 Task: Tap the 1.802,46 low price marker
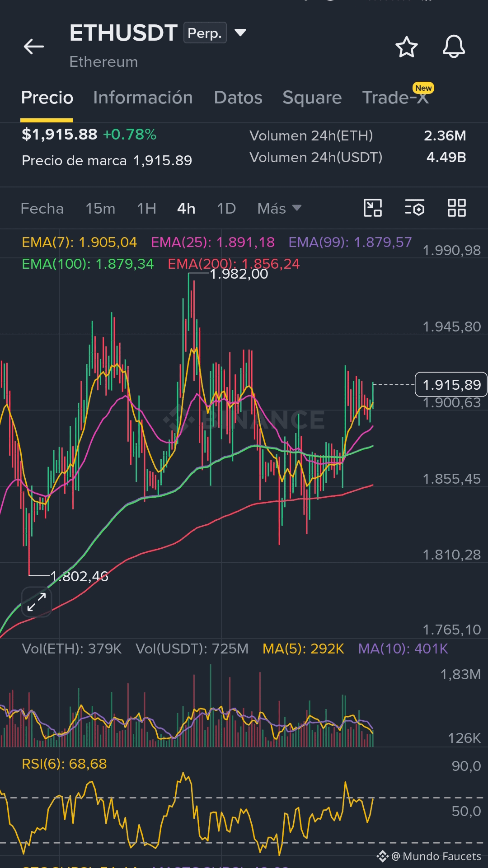coord(79,577)
